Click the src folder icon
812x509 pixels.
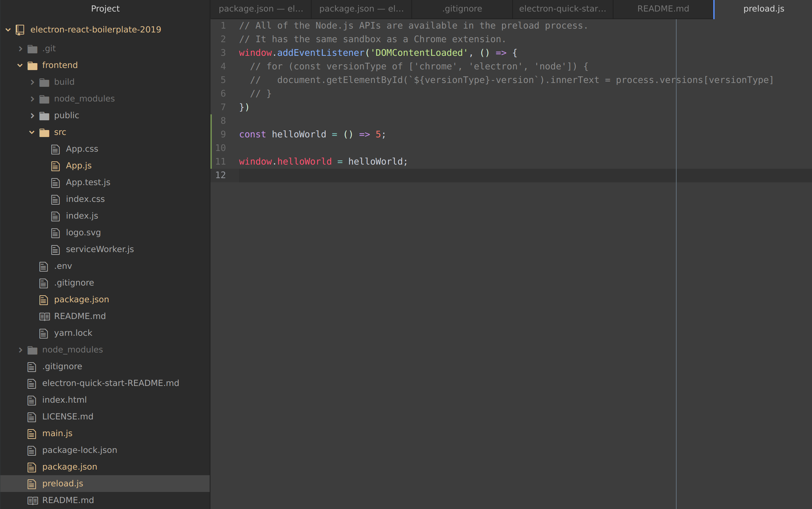[44, 132]
